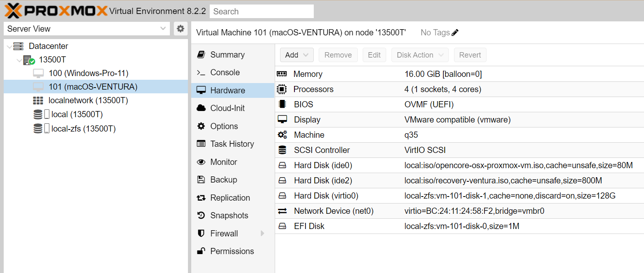Open the Snapshots tab
Screen dimensions: 644x273
233,215
